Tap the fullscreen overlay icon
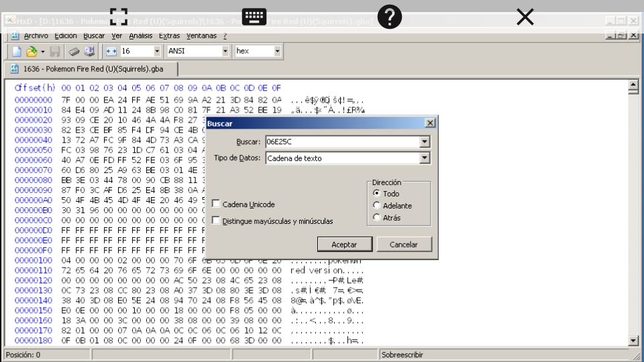This screenshot has height=362, width=644. tap(119, 17)
